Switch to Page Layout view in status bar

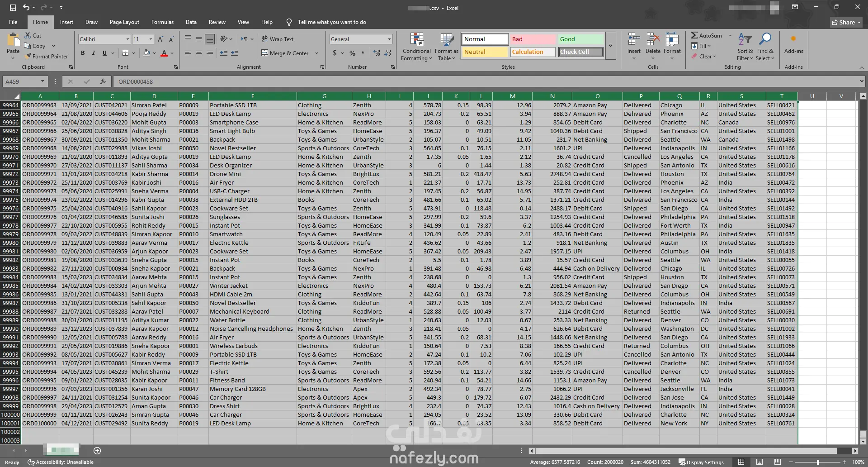[x=759, y=462]
